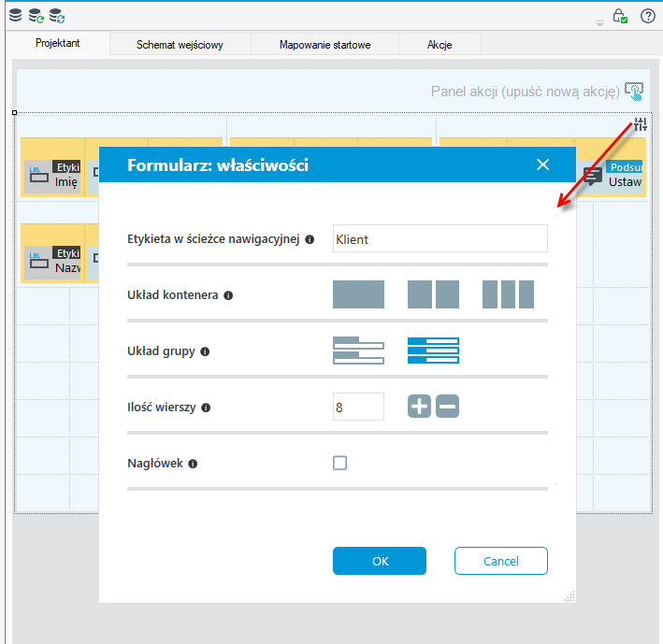663x644 pixels.
Task: Click action panel drop-target hand icon
Action: tap(634, 92)
